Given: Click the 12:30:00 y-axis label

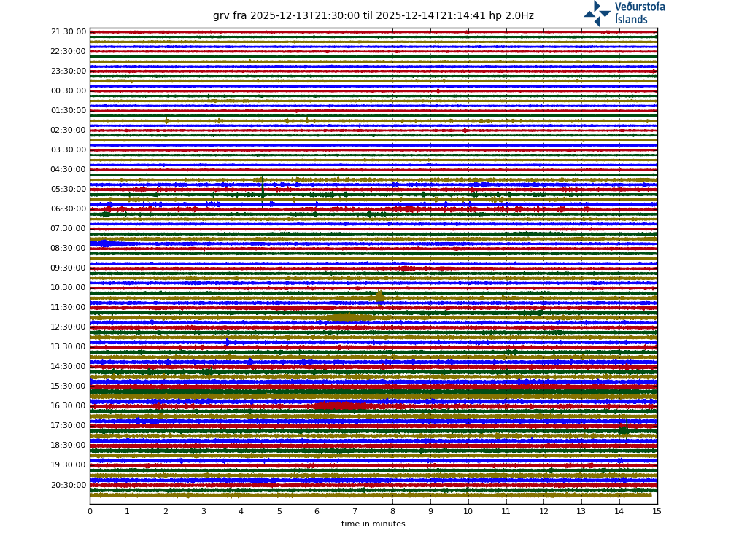Looking at the screenshot, I should (69, 327).
